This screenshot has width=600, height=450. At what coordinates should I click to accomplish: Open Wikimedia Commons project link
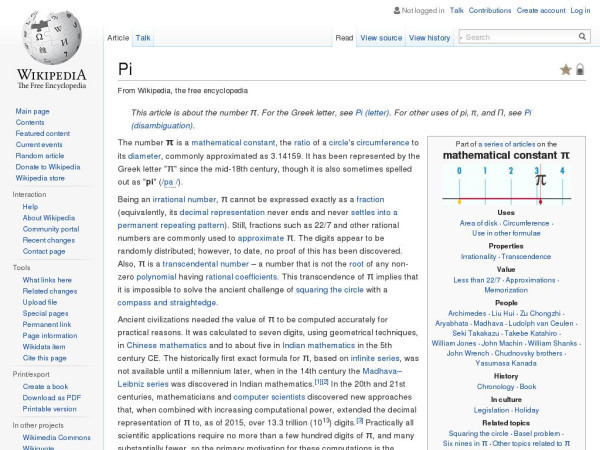coord(56,437)
